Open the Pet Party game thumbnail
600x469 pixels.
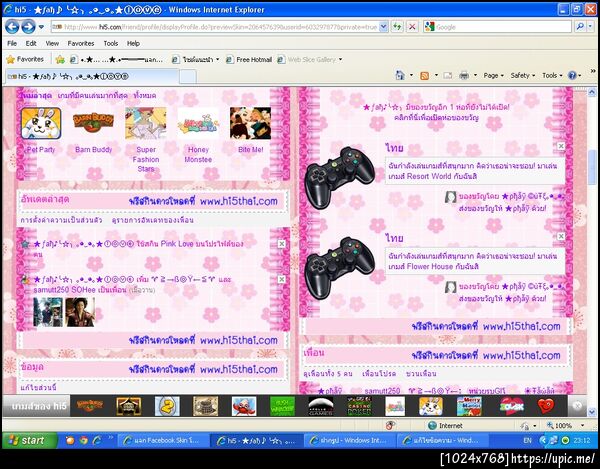pyautogui.click(x=41, y=123)
